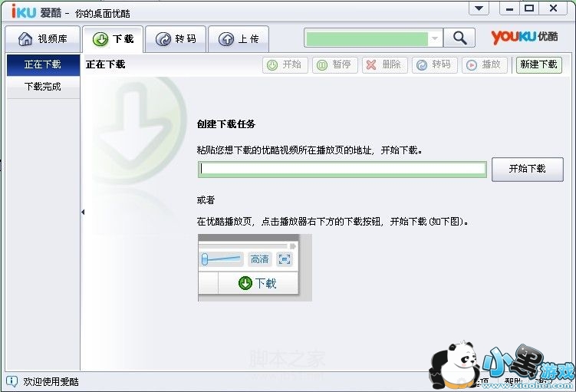Collapse the sidebar using the small triangle arrow

click(83, 212)
